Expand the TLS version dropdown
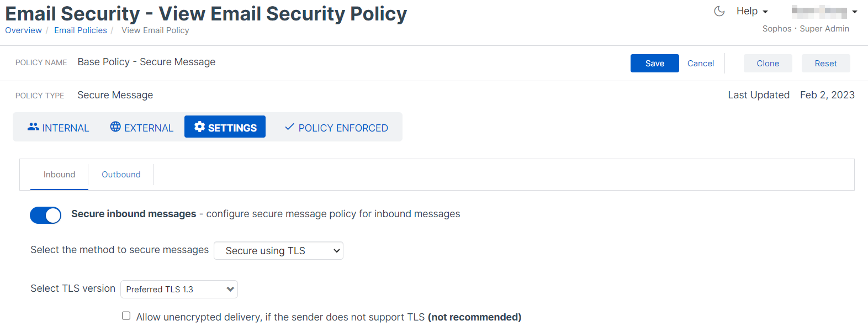The width and height of the screenshot is (868, 331). (179, 290)
